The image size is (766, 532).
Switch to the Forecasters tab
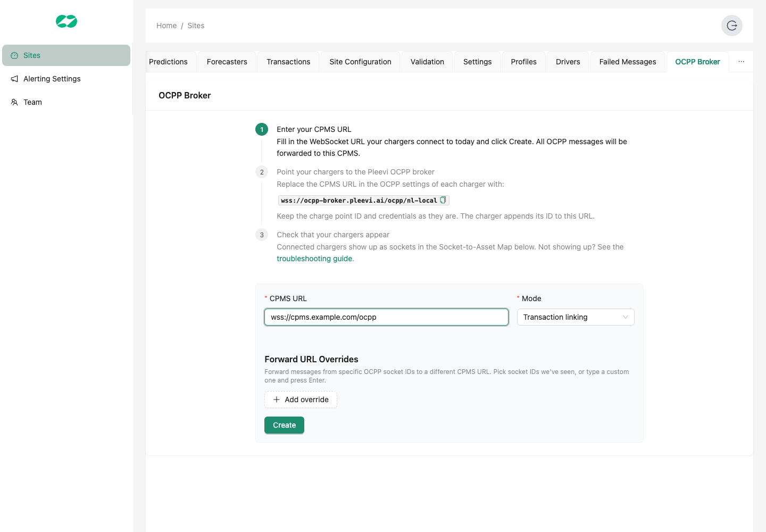(227, 62)
